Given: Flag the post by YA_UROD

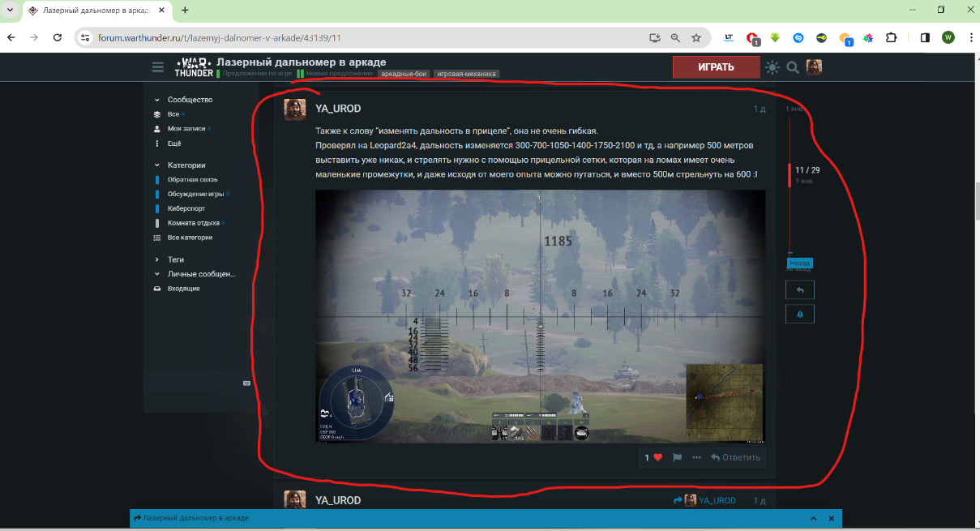Looking at the screenshot, I should (x=677, y=457).
